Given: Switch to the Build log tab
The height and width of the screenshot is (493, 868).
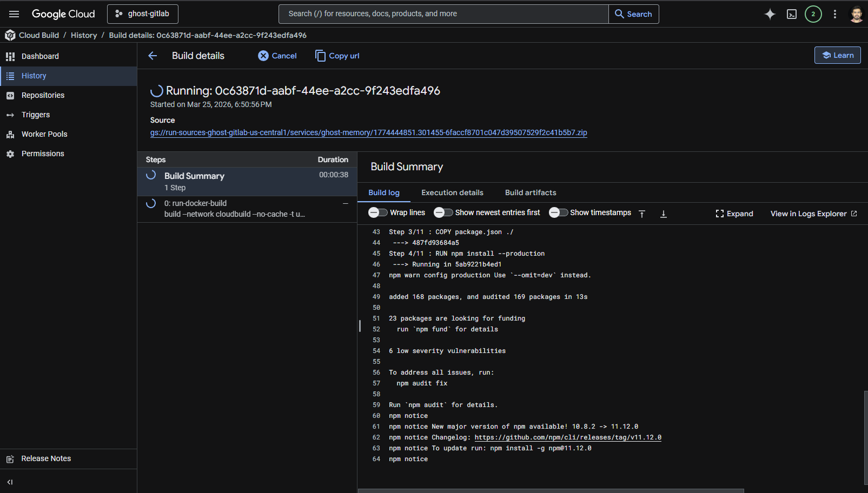Looking at the screenshot, I should point(384,192).
